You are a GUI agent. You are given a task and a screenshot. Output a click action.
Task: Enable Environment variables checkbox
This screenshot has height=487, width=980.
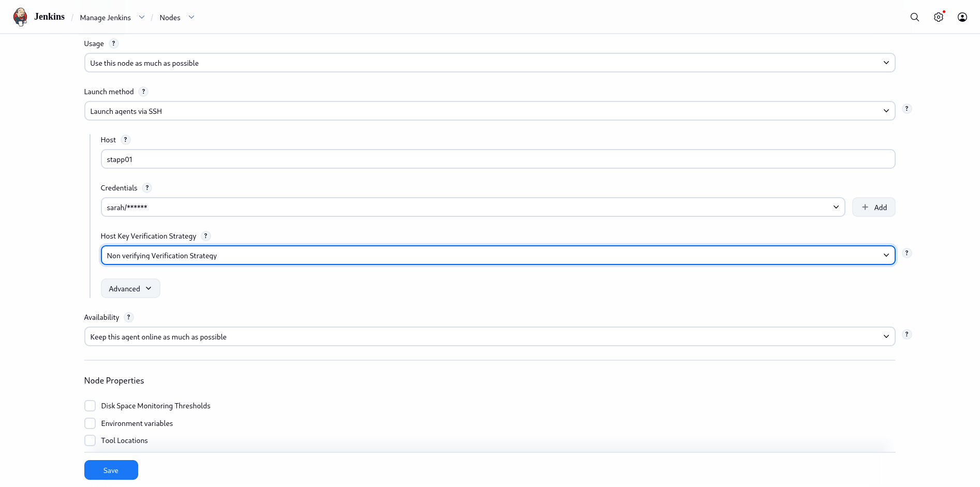90,423
